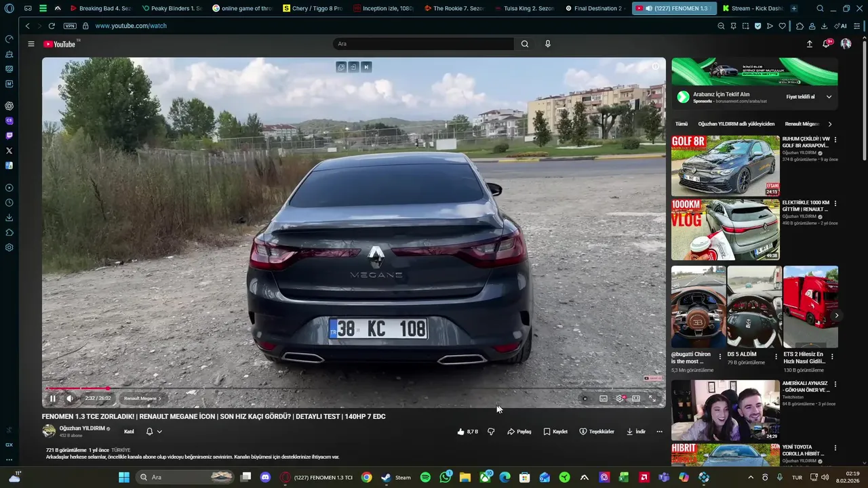Save the video using Kaydet

pos(555,432)
